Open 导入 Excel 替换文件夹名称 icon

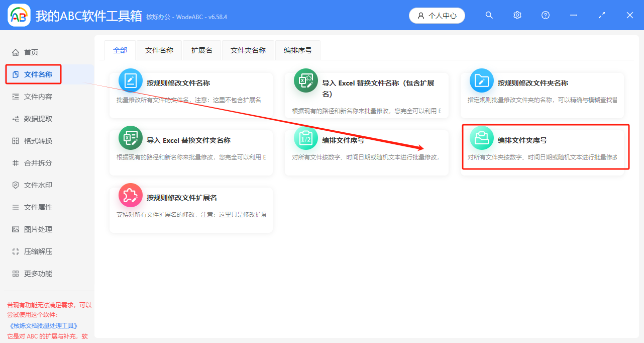click(131, 138)
